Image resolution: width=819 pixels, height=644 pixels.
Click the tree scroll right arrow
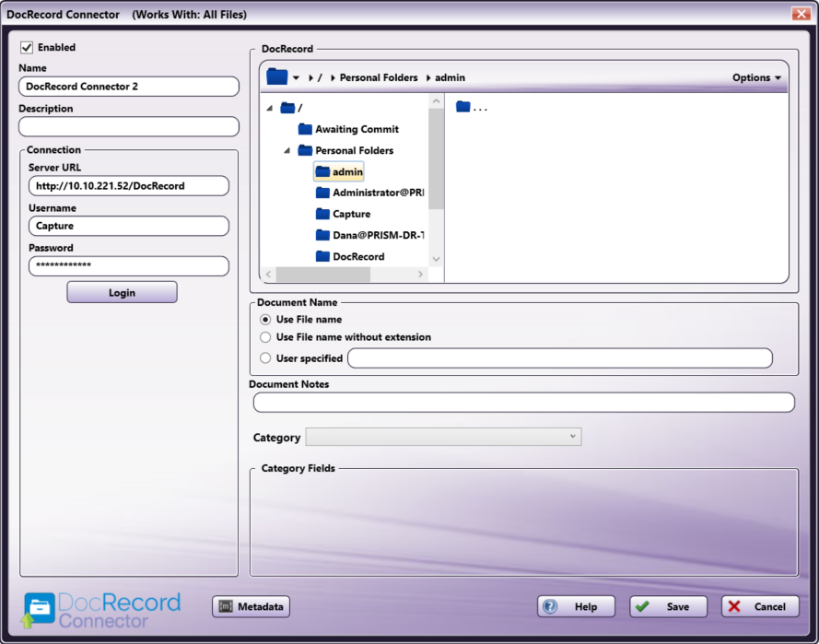[x=420, y=275]
